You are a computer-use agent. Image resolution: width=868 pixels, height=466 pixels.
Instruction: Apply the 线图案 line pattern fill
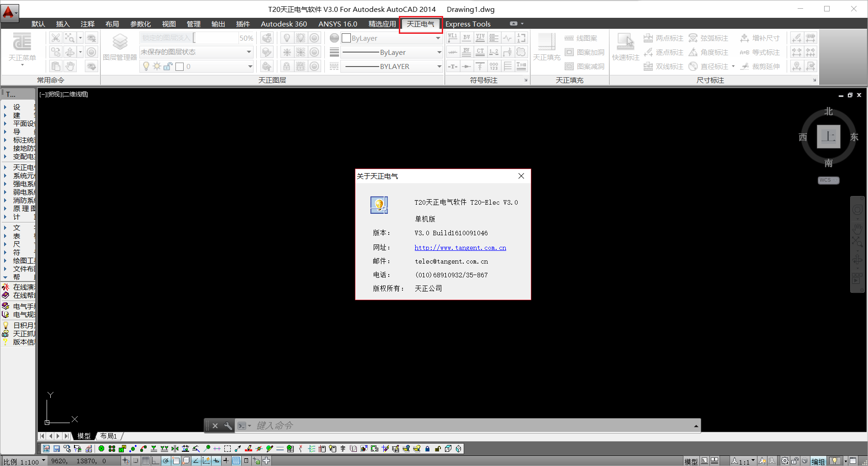coord(584,38)
